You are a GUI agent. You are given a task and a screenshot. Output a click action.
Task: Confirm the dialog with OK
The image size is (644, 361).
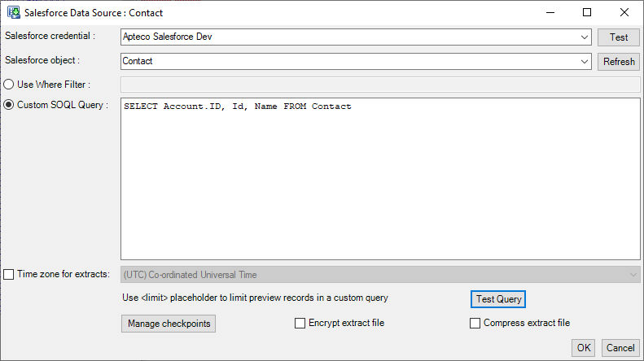583,348
